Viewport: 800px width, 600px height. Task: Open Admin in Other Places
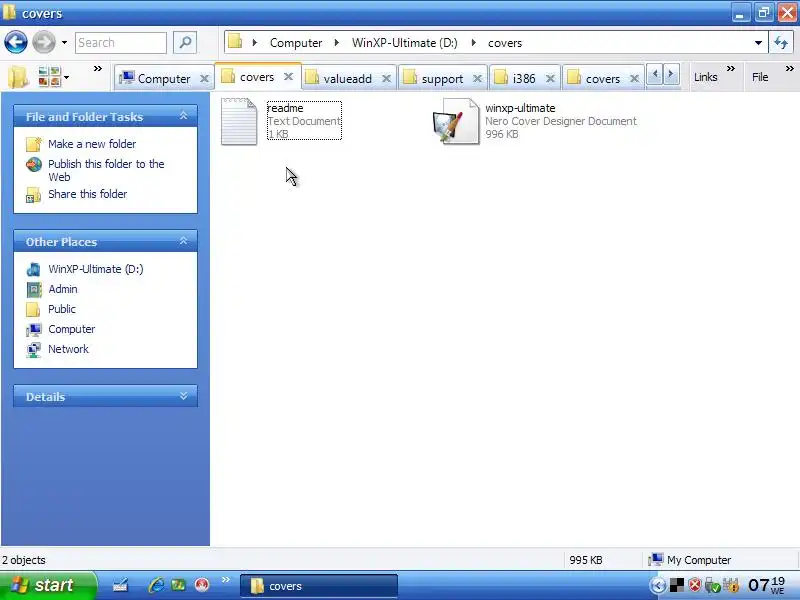tap(63, 289)
